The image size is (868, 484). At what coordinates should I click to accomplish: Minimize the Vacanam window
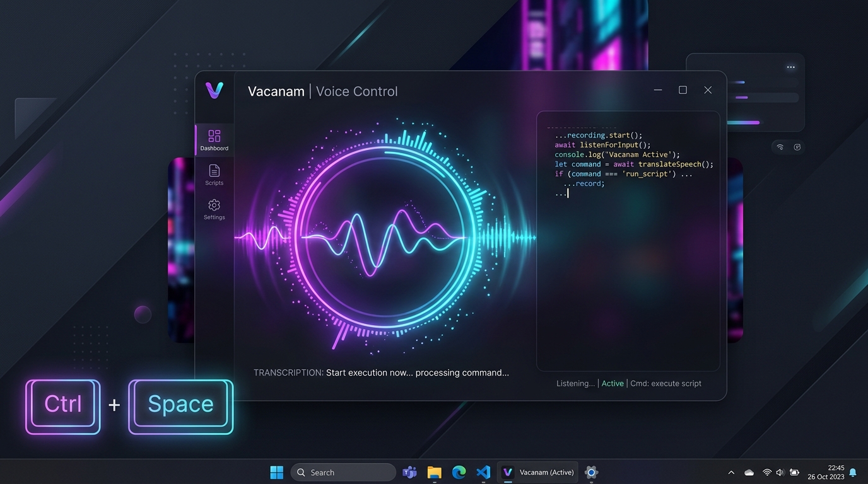pyautogui.click(x=658, y=90)
